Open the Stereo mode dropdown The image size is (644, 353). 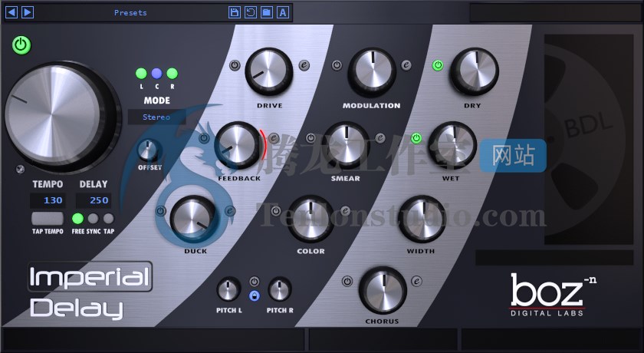point(156,117)
